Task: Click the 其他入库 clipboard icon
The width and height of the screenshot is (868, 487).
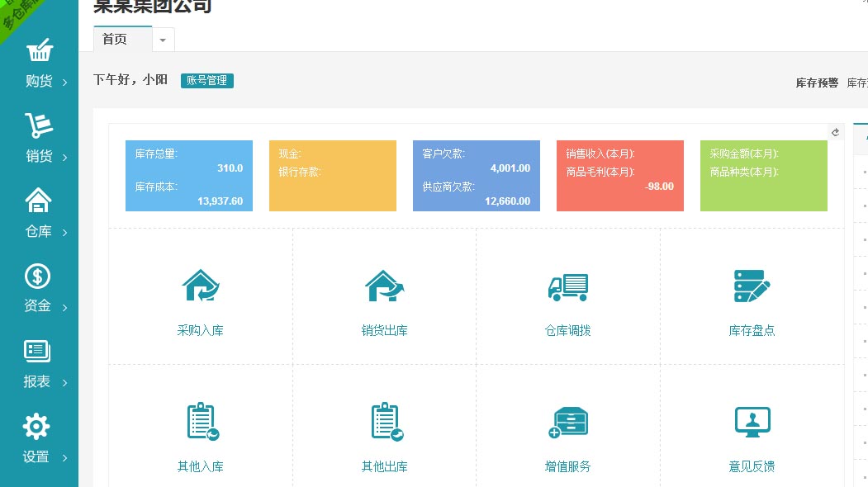Action: 202,422
